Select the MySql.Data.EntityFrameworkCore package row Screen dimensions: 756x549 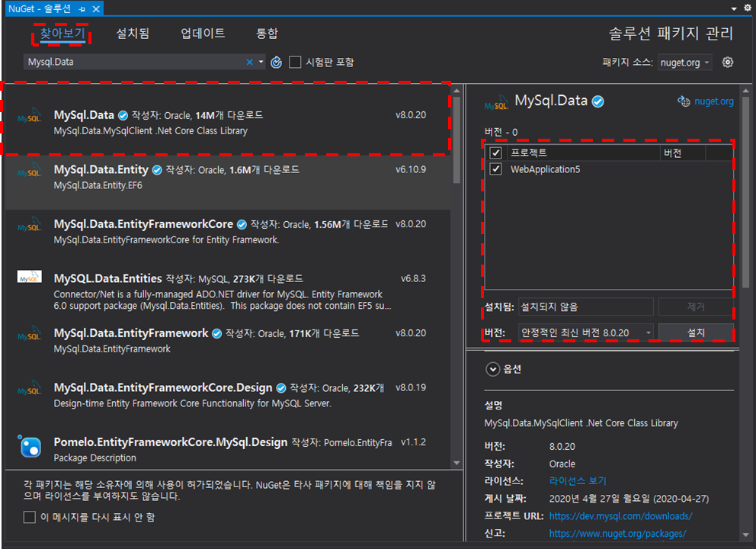[228, 237]
